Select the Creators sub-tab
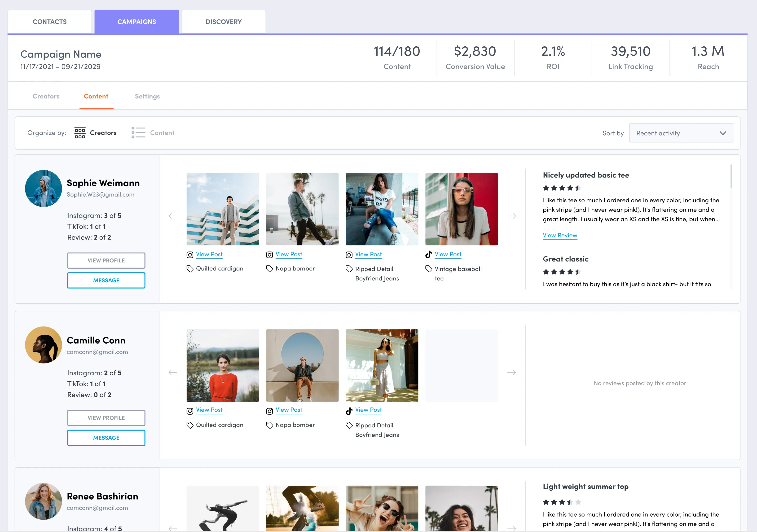757x532 pixels. (x=46, y=96)
